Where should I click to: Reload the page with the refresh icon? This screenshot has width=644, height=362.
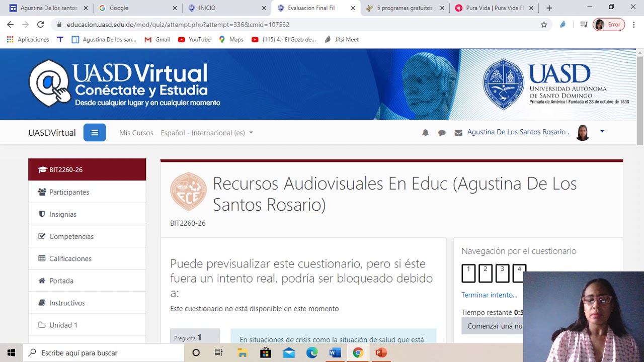click(x=41, y=24)
